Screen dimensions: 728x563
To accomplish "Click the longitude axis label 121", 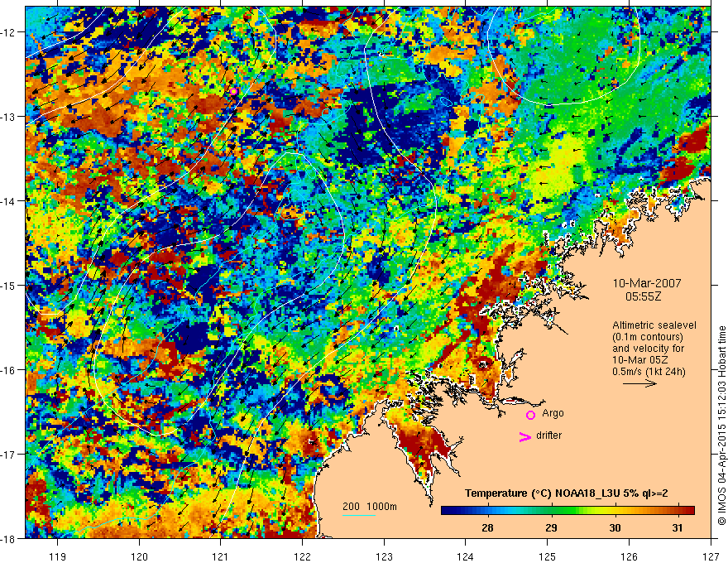I will pyautogui.click(x=221, y=556).
